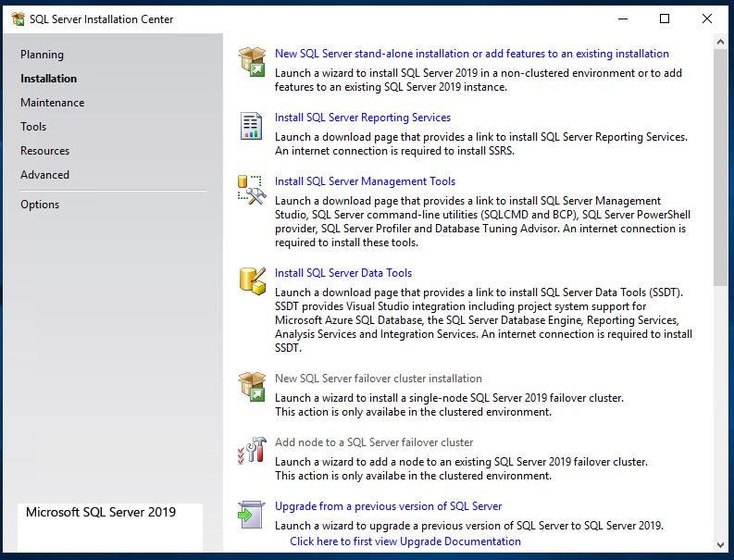734x560 pixels.
Task: Click the scrollbar up arrow
Action: click(720, 43)
